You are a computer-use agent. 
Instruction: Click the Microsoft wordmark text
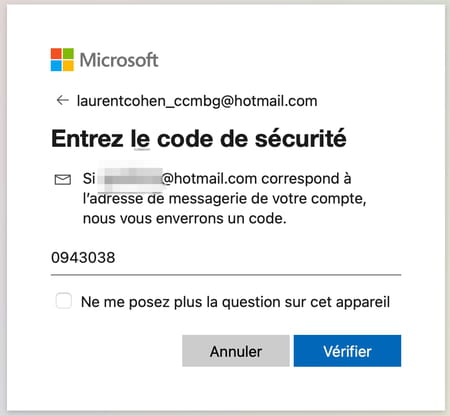[119, 60]
